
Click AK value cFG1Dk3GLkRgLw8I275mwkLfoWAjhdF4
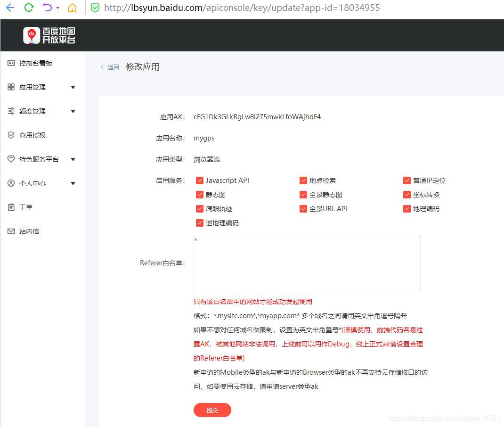pyautogui.click(x=257, y=117)
